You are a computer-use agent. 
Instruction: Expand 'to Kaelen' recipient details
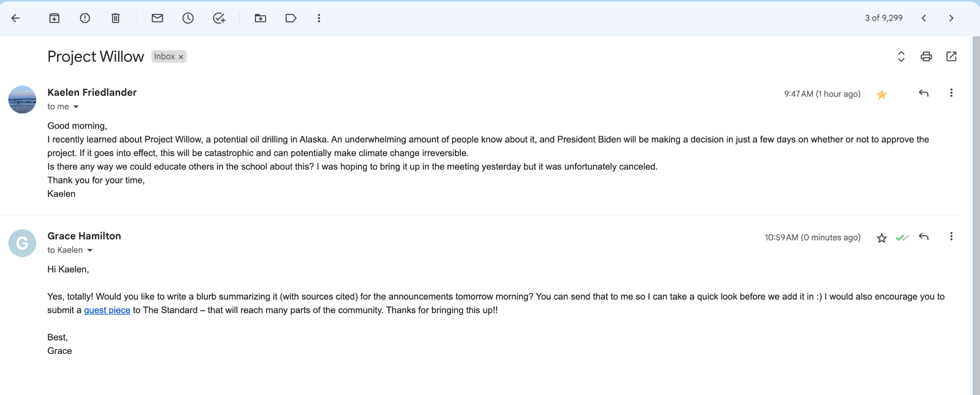pos(89,250)
